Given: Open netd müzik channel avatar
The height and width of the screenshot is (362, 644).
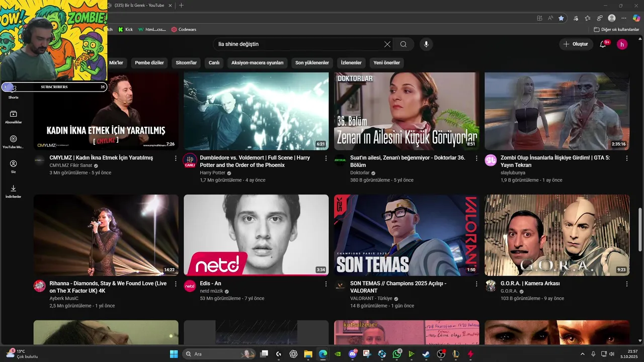Looking at the screenshot, I should pyautogui.click(x=190, y=286).
